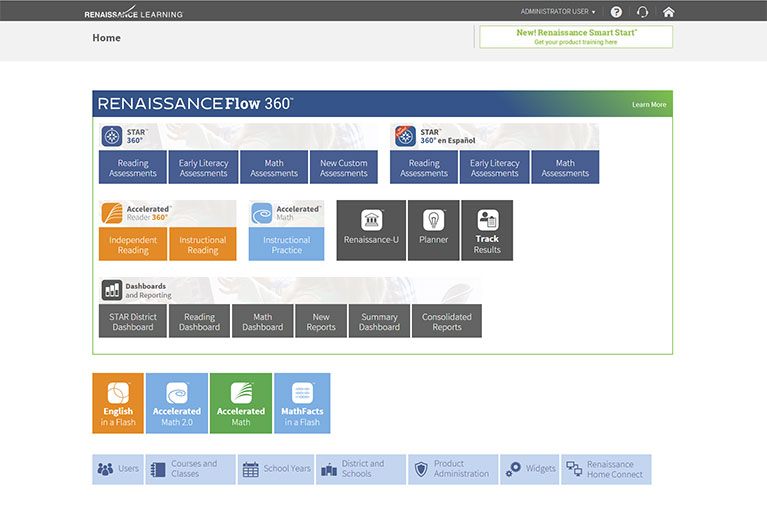Click the RENAISSANCE Flow 360 banner title
Viewport: 767px width, 511px height.
[195, 103]
